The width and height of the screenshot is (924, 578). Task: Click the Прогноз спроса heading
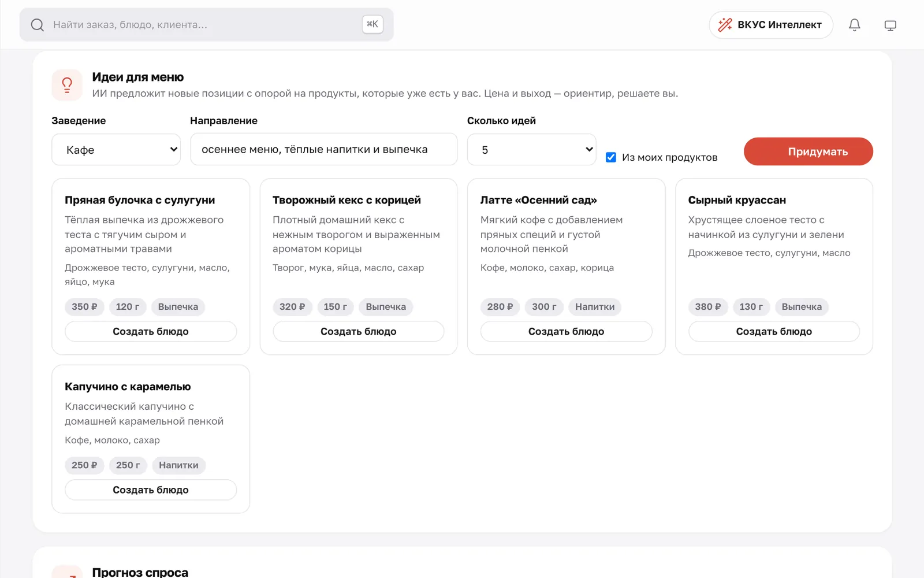[140, 572]
